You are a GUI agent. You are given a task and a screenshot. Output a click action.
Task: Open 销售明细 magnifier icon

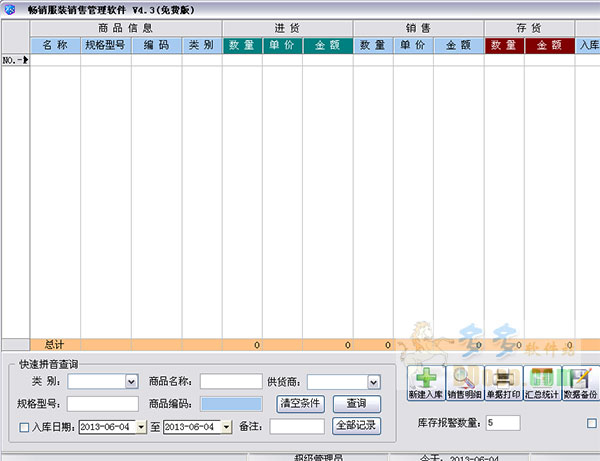465,383
